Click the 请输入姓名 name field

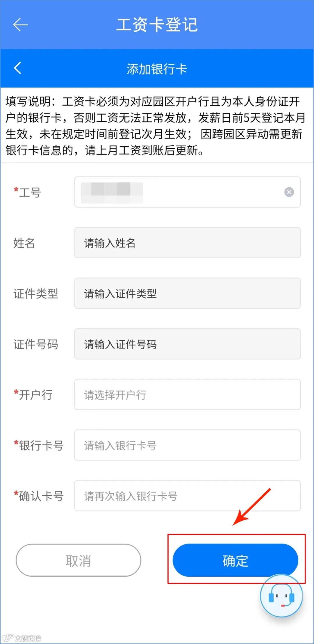(187, 243)
